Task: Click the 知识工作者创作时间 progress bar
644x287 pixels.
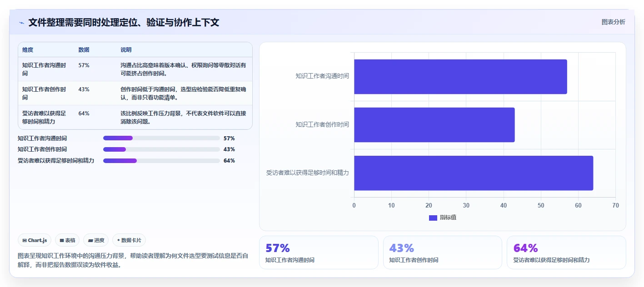Action: point(161,149)
